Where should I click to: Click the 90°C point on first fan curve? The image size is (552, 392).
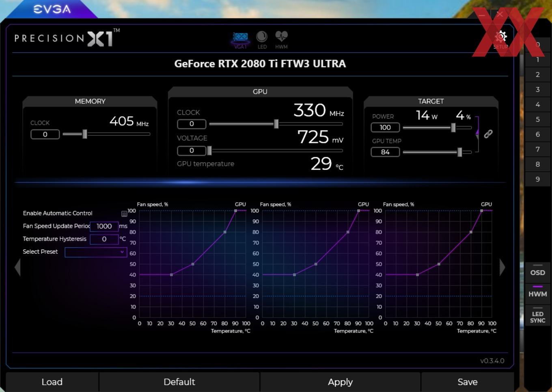pos(235,211)
